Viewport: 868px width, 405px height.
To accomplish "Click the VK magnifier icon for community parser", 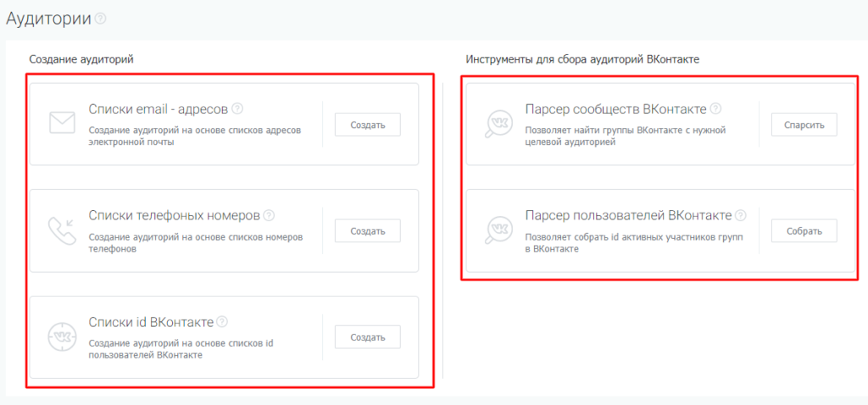I will pos(498,124).
